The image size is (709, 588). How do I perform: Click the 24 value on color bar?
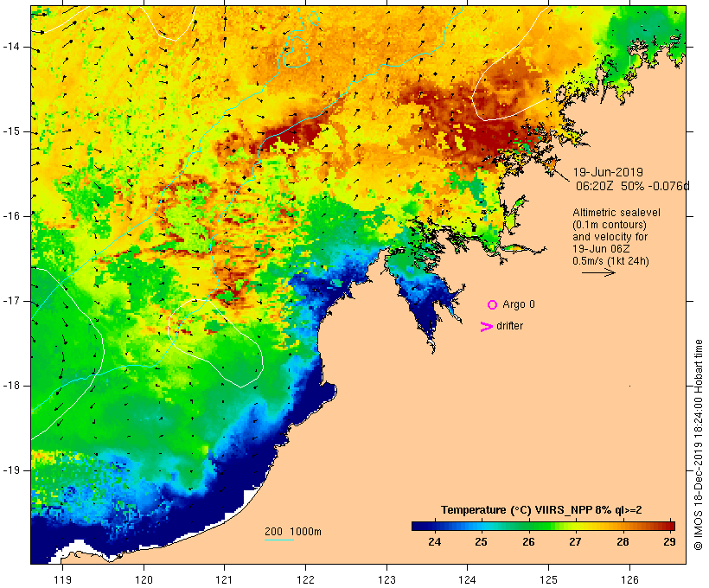(x=434, y=542)
